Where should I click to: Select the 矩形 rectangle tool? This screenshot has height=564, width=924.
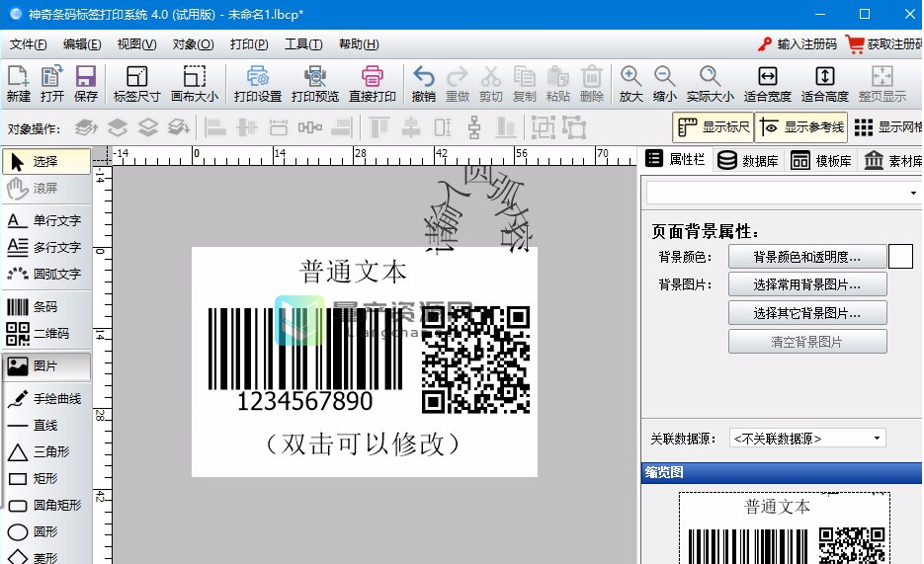coord(46,478)
